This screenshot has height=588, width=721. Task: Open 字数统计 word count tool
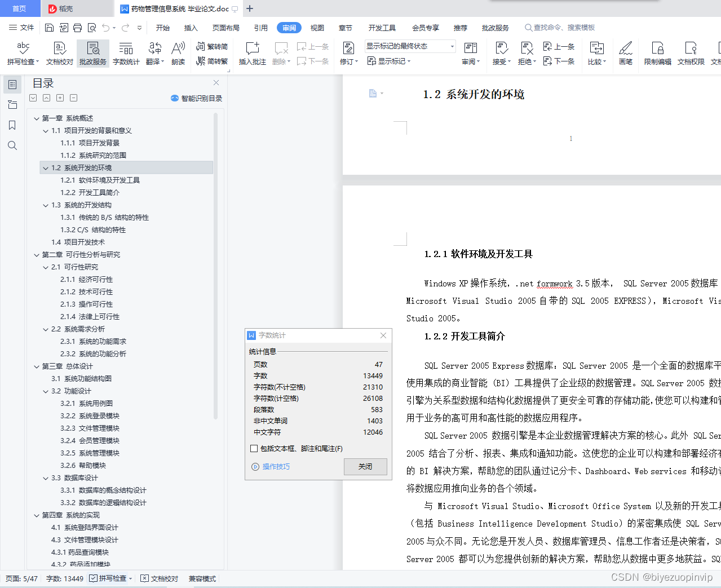126,53
